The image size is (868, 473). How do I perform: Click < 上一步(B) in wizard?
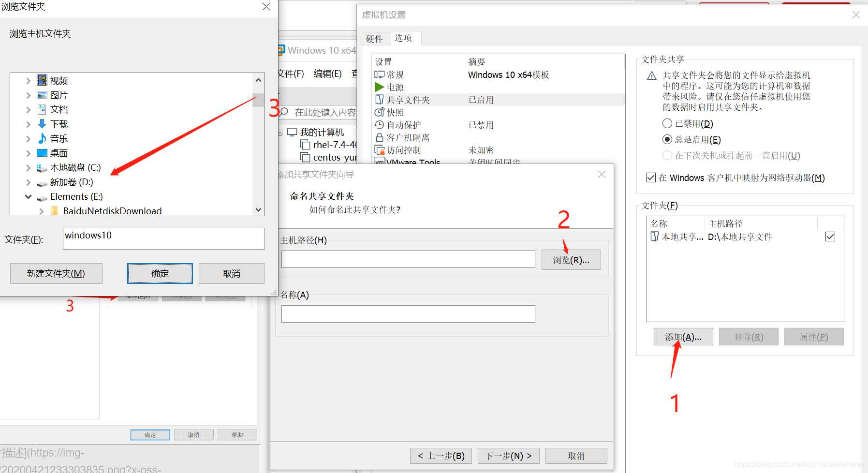(441, 456)
